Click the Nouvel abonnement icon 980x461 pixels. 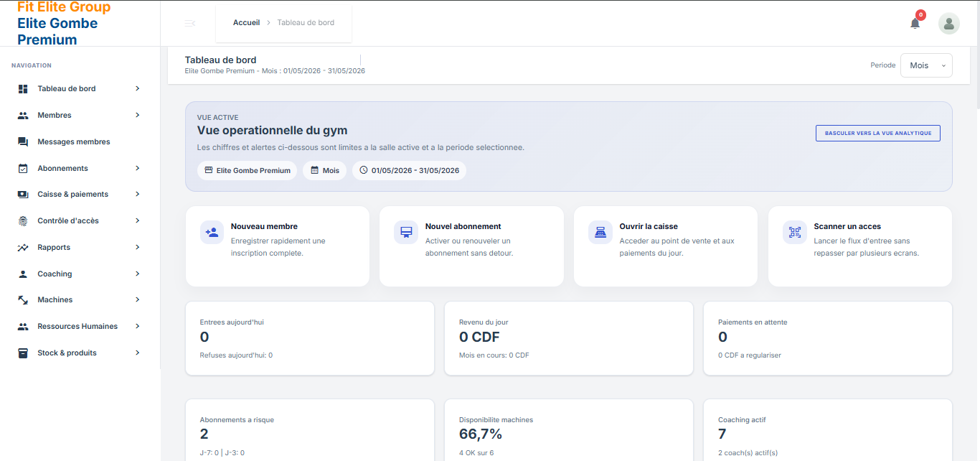(x=406, y=232)
